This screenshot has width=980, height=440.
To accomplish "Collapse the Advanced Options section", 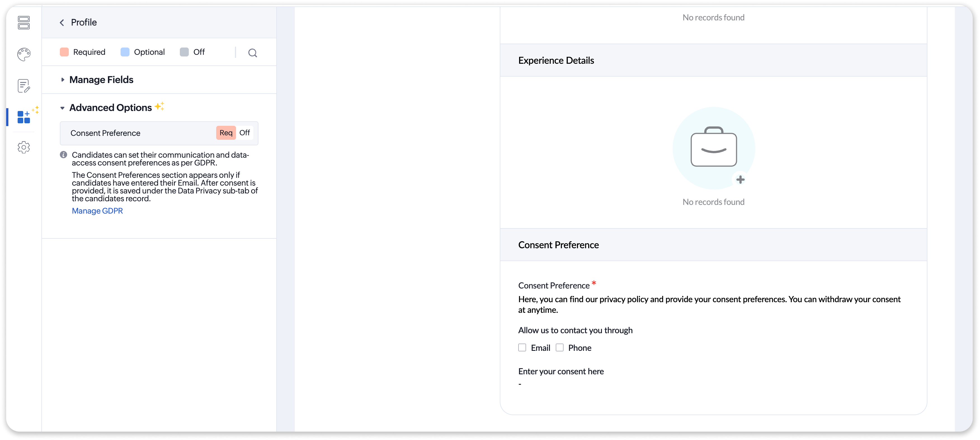I will (x=62, y=108).
